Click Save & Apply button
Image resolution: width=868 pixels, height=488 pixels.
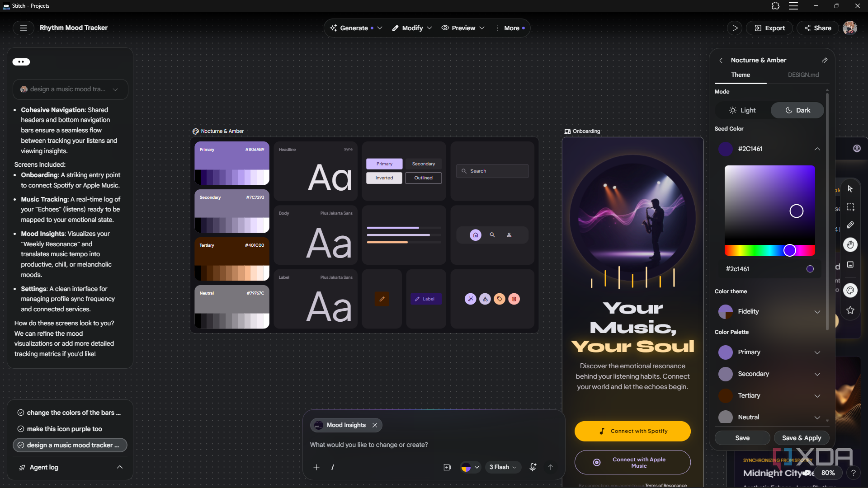pos(802,438)
